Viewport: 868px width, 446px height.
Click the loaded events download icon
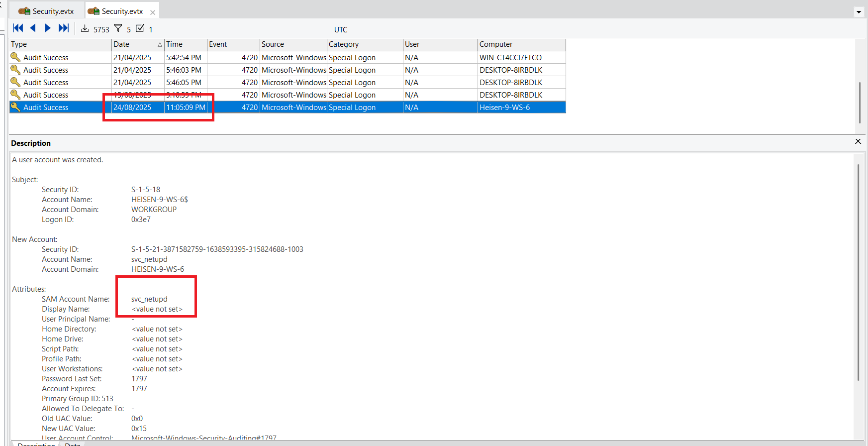[85, 28]
